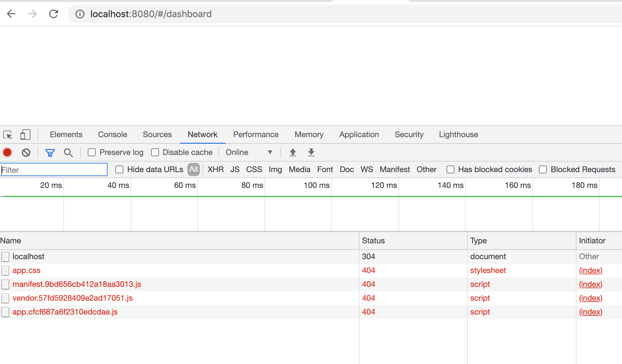
Task: View site information icon in address bar
Action: click(80, 14)
